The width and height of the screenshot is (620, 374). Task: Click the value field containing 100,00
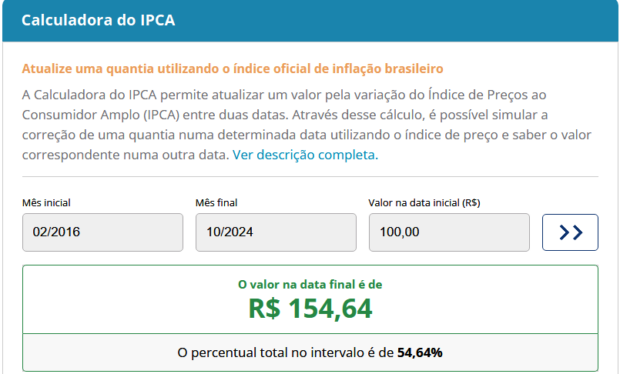(449, 232)
